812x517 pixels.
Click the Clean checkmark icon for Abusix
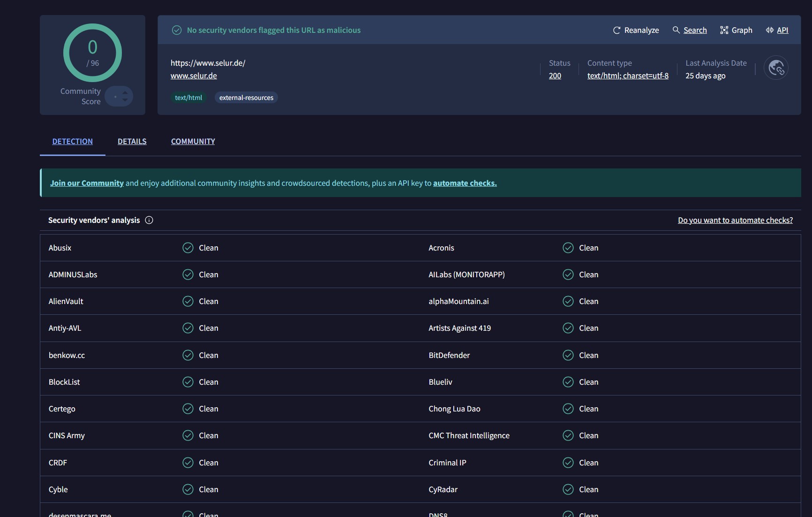[188, 248]
